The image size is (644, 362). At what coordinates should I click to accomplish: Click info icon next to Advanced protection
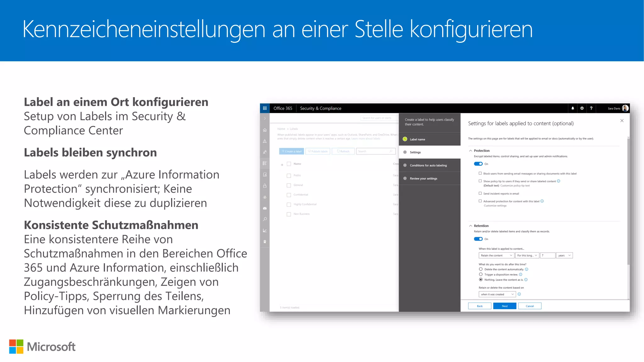[542, 201]
